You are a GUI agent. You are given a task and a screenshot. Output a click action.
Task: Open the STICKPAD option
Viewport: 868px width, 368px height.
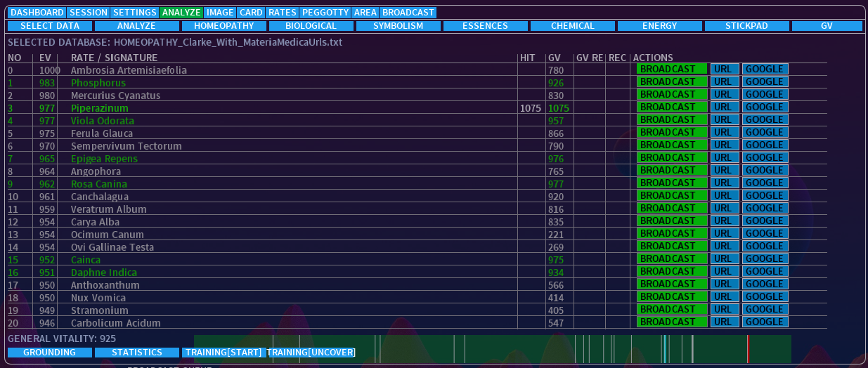pos(746,26)
